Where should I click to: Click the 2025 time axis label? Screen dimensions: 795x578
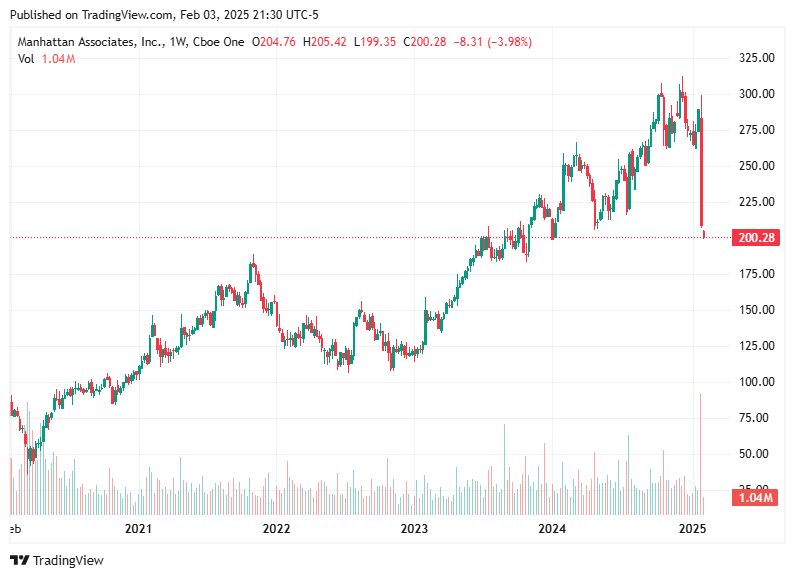(692, 529)
